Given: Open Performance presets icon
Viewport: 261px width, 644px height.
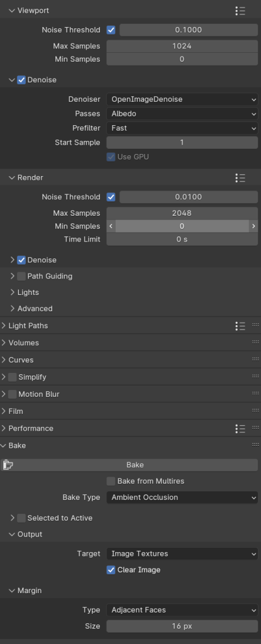Looking at the screenshot, I should click(x=240, y=429).
